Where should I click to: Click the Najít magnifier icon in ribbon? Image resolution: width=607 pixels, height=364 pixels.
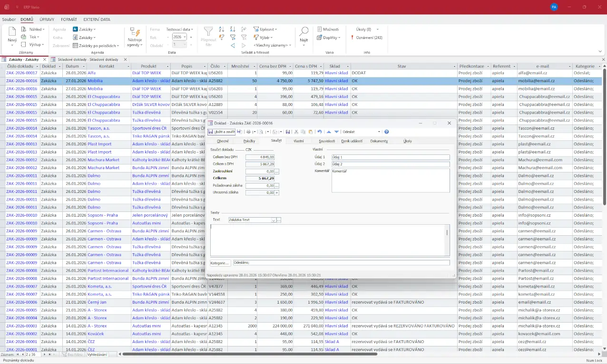coord(303,32)
